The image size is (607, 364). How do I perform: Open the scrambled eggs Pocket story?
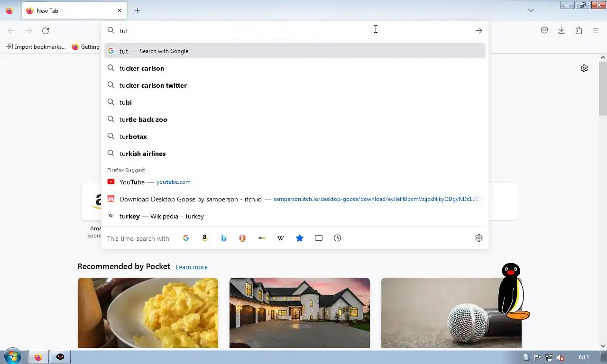click(148, 313)
